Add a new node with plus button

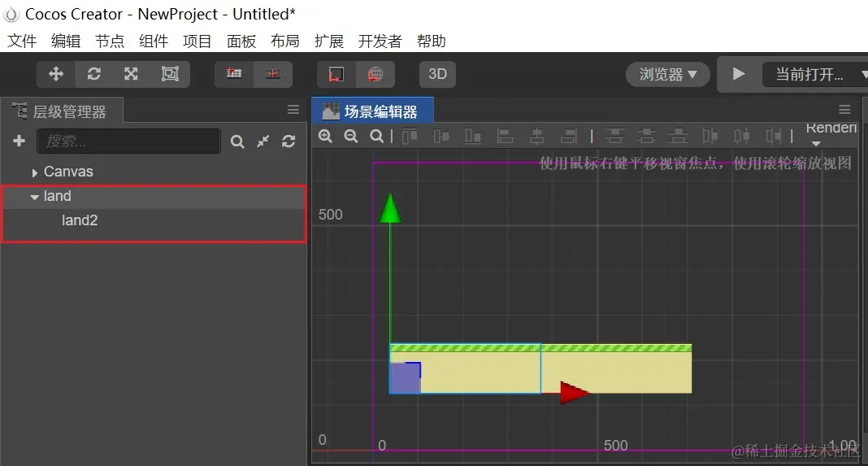click(x=19, y=141)
